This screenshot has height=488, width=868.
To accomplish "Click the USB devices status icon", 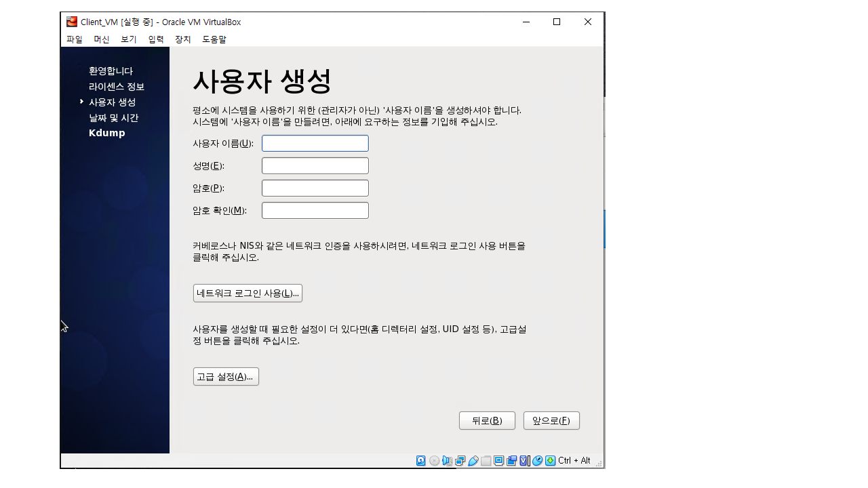I will [x=473, y=461].
